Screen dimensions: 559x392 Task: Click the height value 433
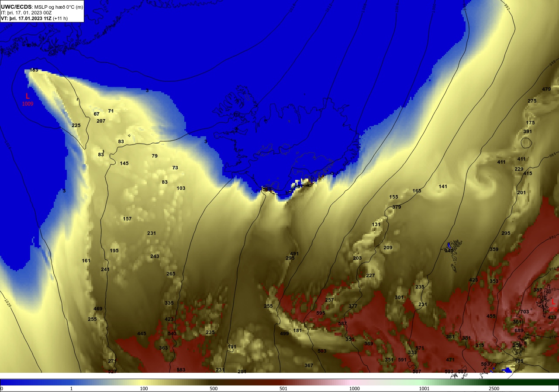pos(552,318)
